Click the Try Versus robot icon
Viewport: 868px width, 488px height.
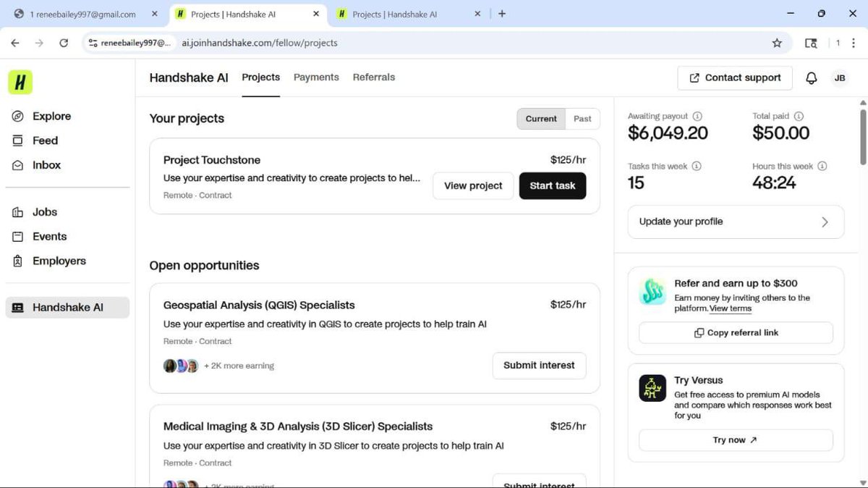click(x=652, y=388)
